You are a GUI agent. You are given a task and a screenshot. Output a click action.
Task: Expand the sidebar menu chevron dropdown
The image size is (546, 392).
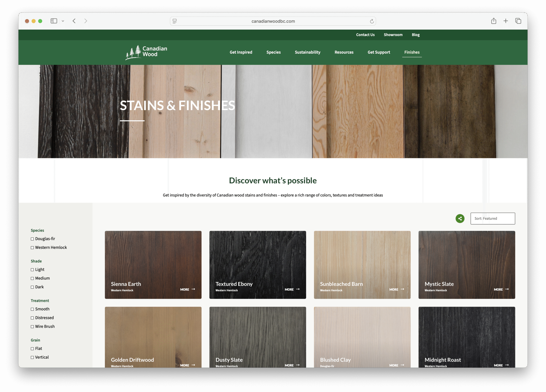tap(63, 21)
